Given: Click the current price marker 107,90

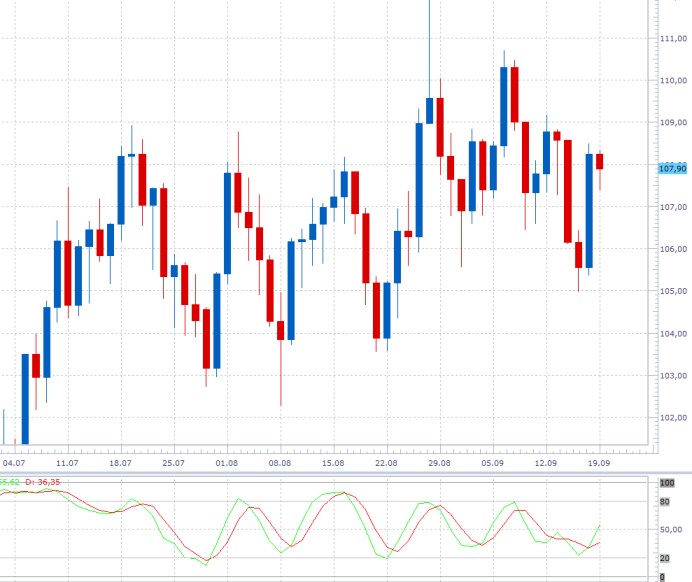Looking at the screenshot, I should [x=673, y=169].
